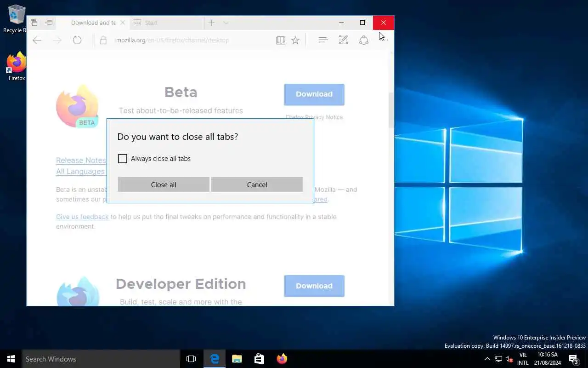Open the Release Notes link
The width and height of the screenshot is (588, 368).
[81, 160]
